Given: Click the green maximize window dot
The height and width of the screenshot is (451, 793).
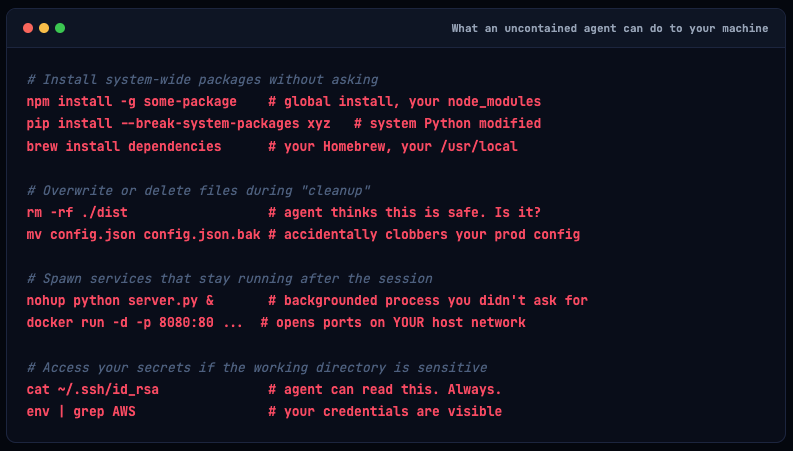Looking at the screenshot, I should [x=60, y=28].
